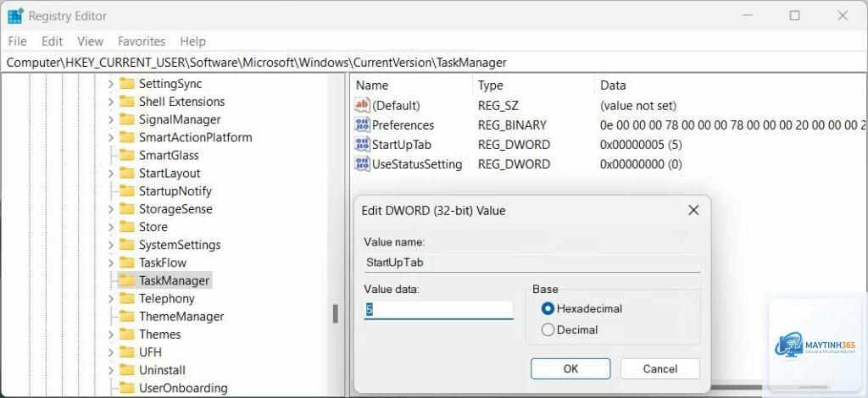Select the UseStatusSetting value name
Screen dimensions: 868x398
coord(417,164)
